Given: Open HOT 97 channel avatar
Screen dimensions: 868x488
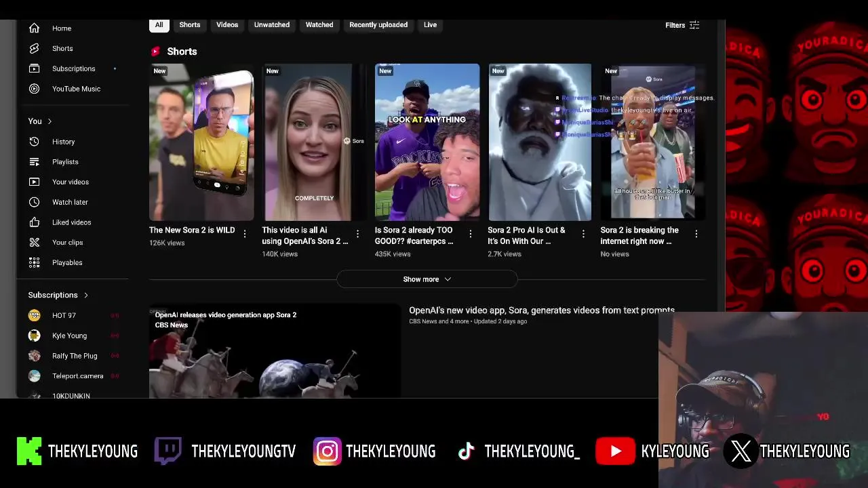Looking at the screenshot, I should coord(34,315).
